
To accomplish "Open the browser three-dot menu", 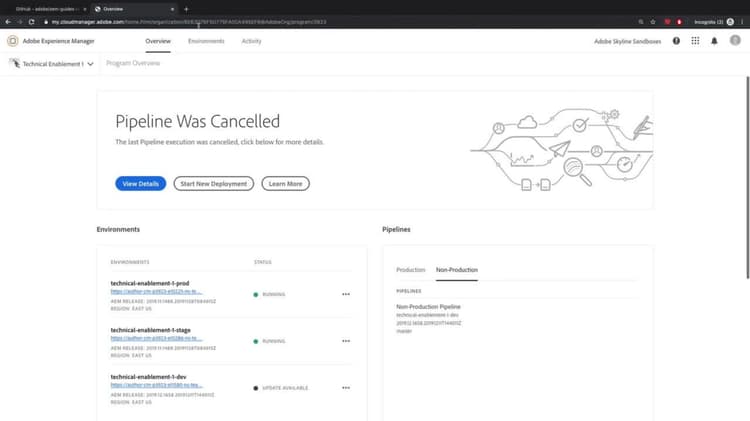I will [x=742, y=22].
